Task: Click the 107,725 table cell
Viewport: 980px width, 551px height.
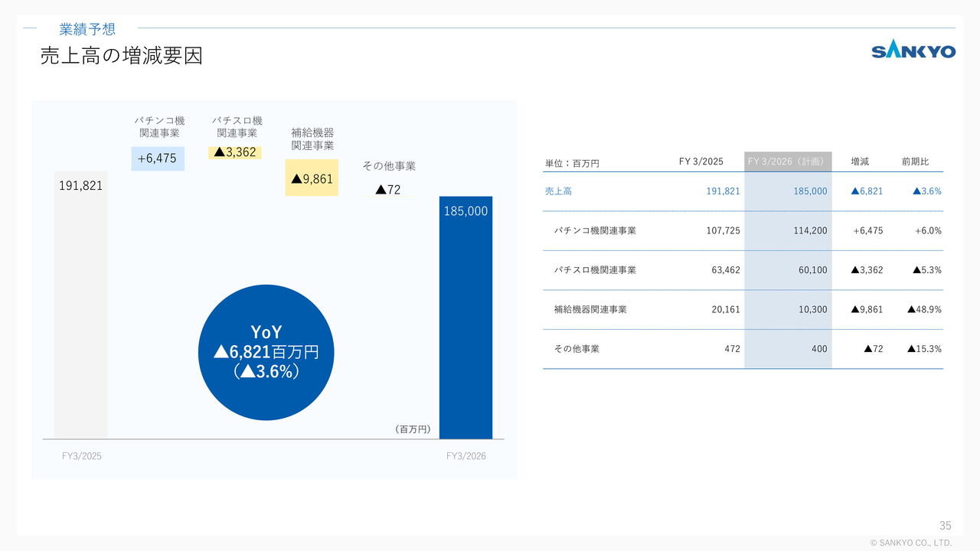Action: (x=723, y=230)
